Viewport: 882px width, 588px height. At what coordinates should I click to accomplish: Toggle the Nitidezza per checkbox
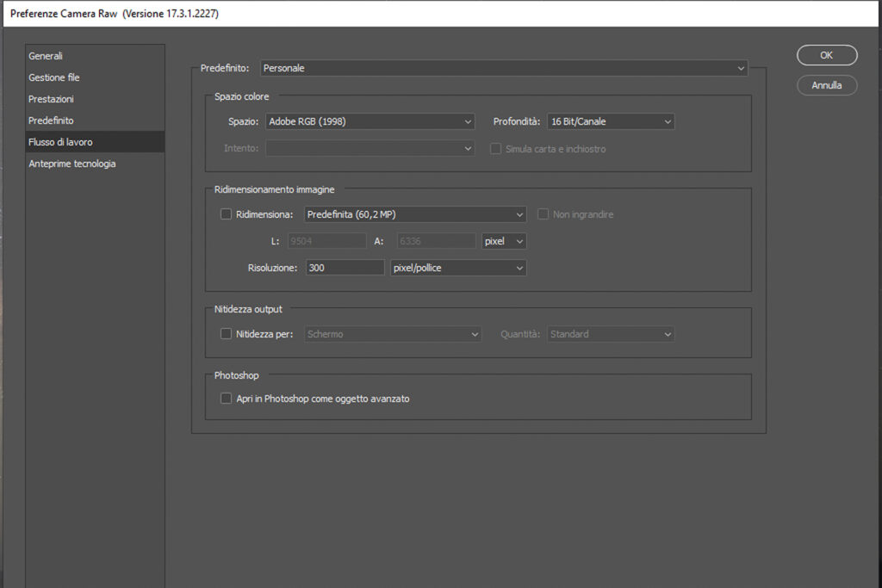[x=227, y=334]
